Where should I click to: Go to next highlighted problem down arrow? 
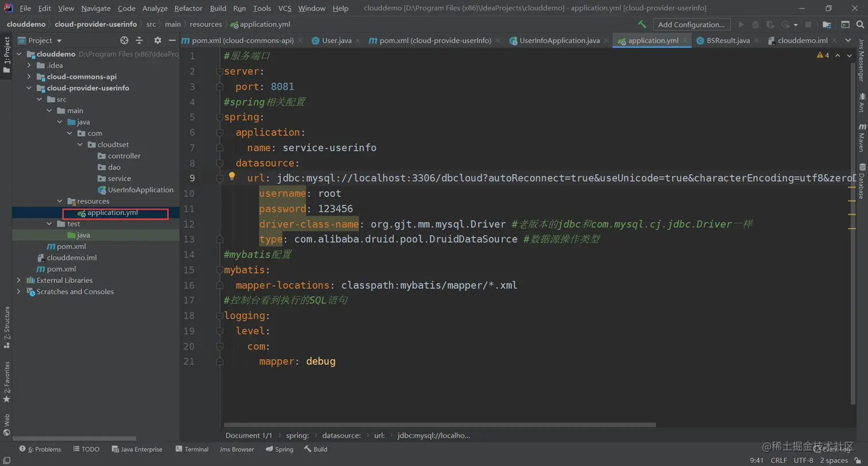click(x=848, y=55)
